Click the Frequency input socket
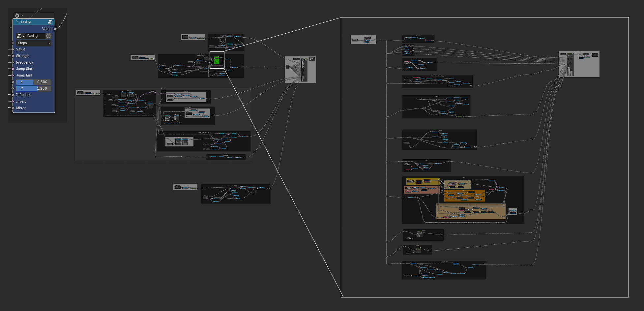This screenshot has height=311, width=644. [13, 62]
